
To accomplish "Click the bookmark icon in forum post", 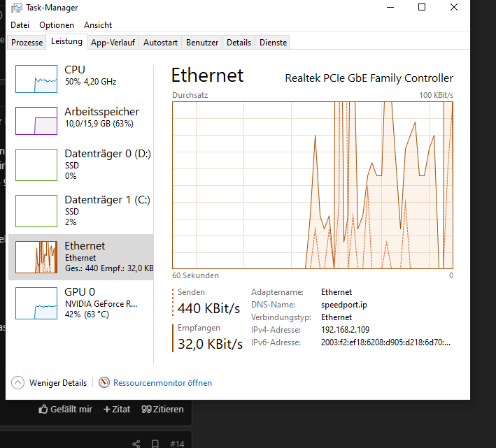I will point(155,444).
